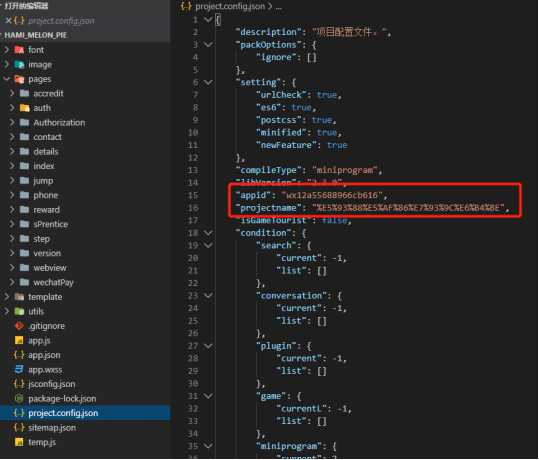
Task: Expand the auth folder chevron
Action: pyautogui.click(x=12, y=108)
